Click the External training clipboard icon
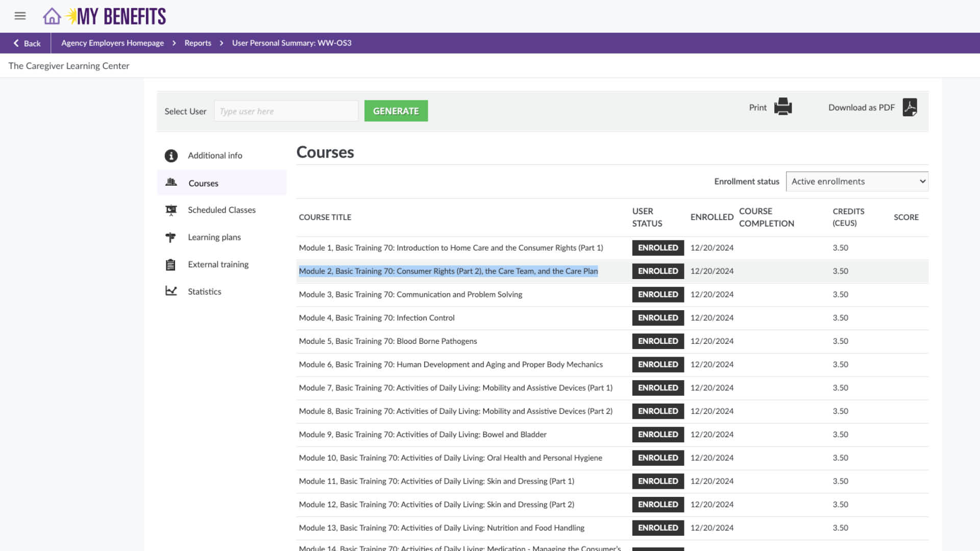 click(x=170, y=264)
